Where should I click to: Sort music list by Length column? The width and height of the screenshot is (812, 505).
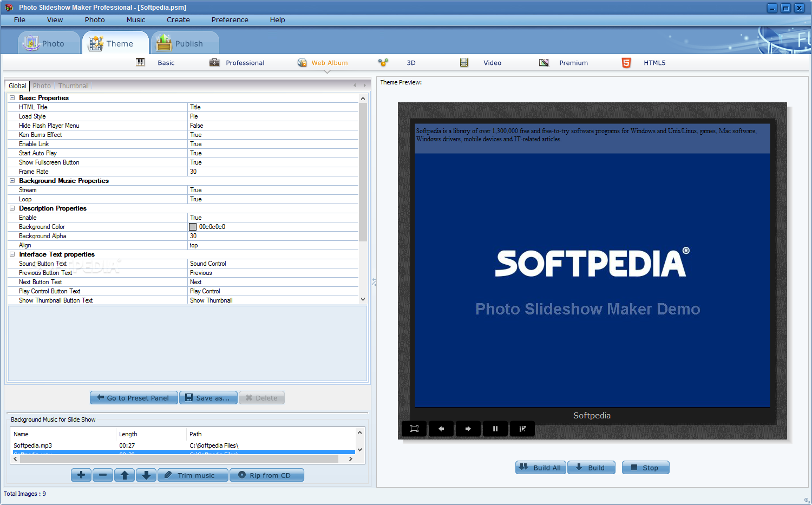(x=151, y=434)
